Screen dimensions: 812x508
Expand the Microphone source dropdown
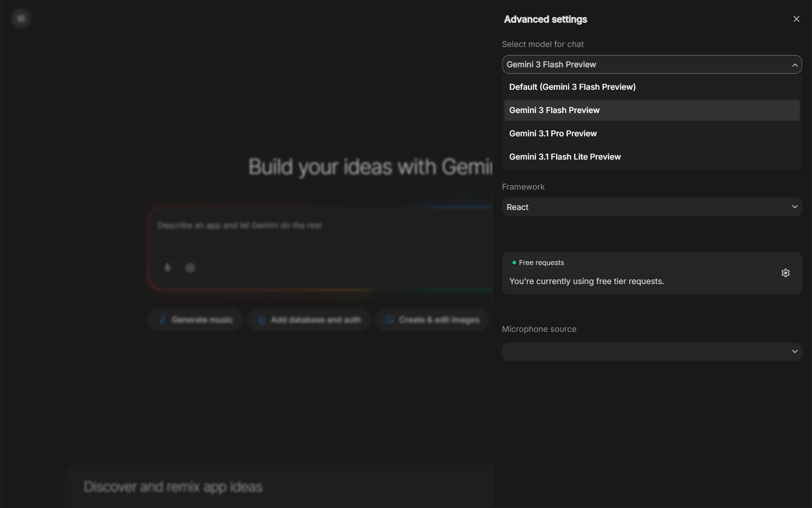point(652,352)
